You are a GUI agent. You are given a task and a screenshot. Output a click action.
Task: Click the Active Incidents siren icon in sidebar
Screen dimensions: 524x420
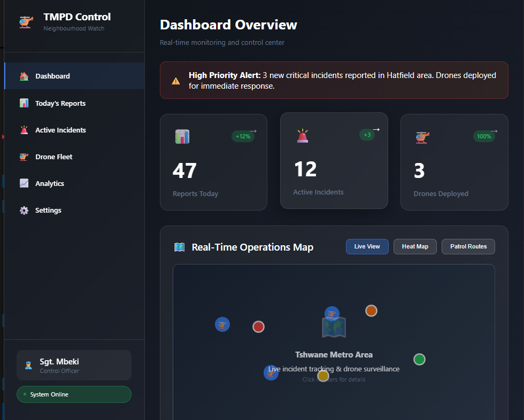(24, 130)
